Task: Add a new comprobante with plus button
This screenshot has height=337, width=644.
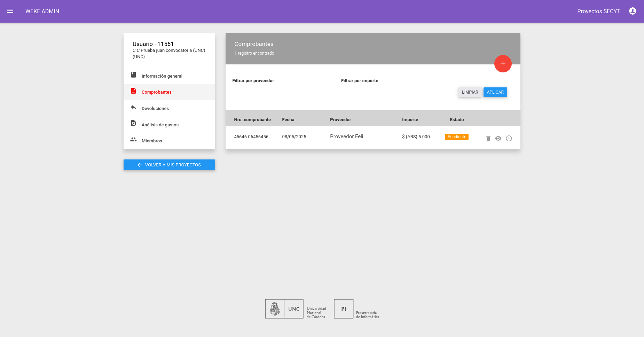Action: 503,64
